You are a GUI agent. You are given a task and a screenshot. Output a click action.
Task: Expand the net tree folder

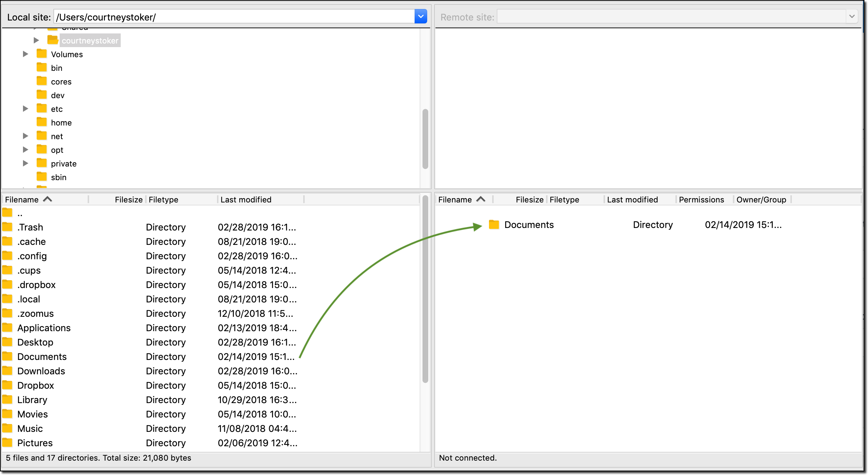point(26,136)
